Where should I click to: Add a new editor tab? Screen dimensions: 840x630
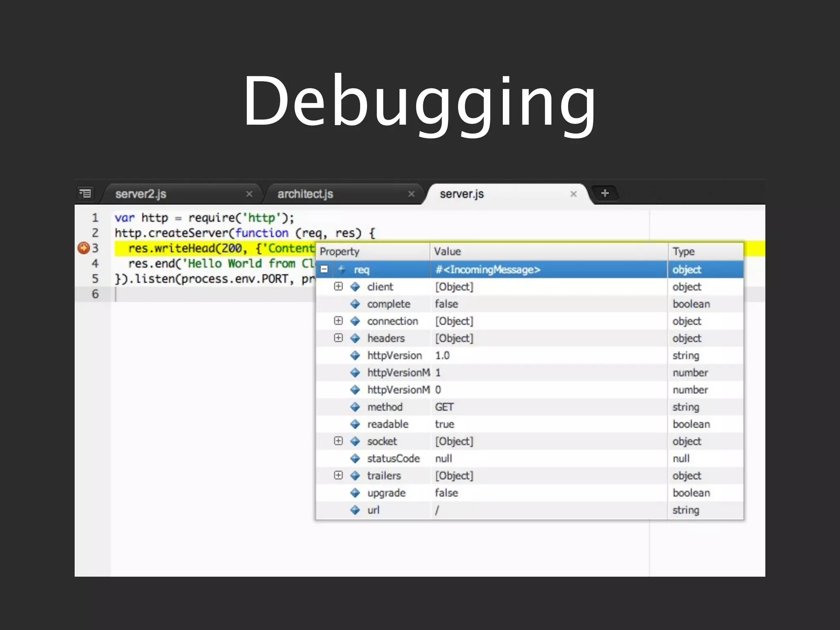click(x=605, y=193)
